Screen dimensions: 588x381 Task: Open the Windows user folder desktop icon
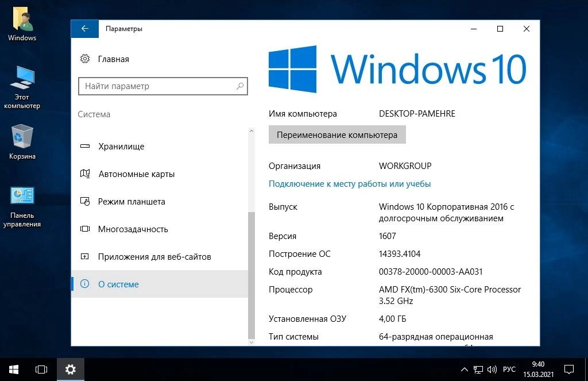pos(22,24)
